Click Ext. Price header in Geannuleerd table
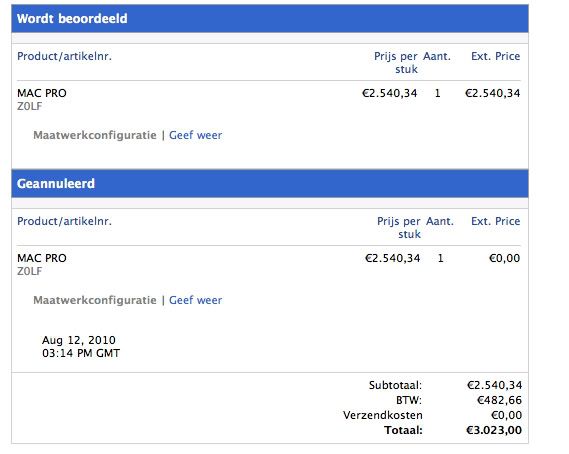The height and width of the screenshot is (454, 569). click(495, 221)
